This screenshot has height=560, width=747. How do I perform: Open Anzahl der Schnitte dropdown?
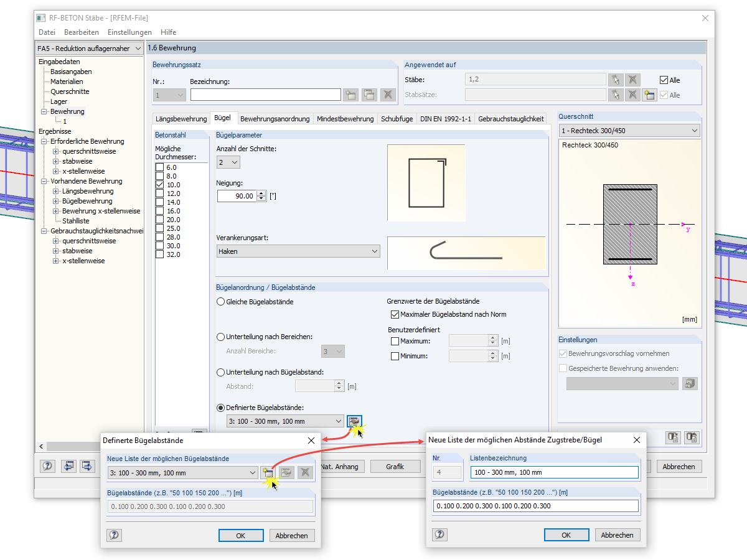pyautogui.click(x=228, y=162)
